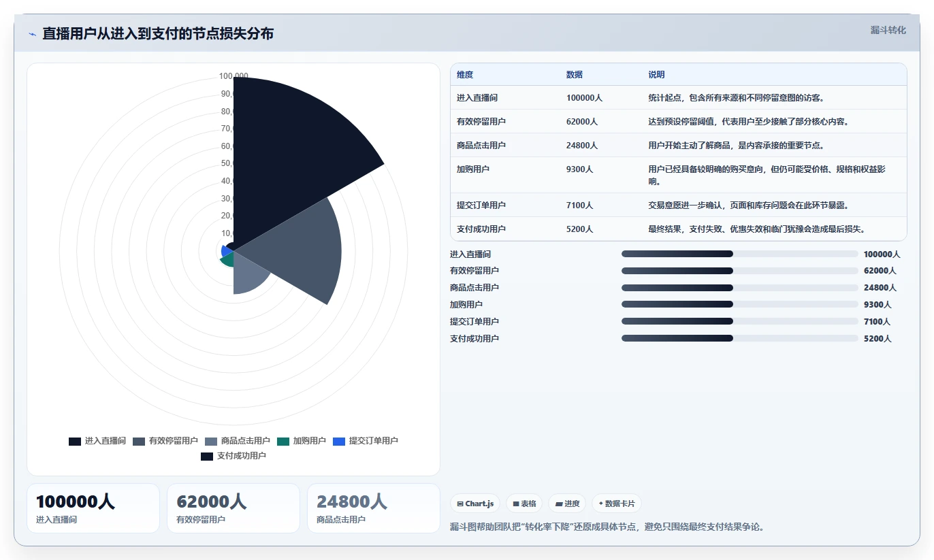
Task: Click the 数据 column header
Action: point(575,75)
